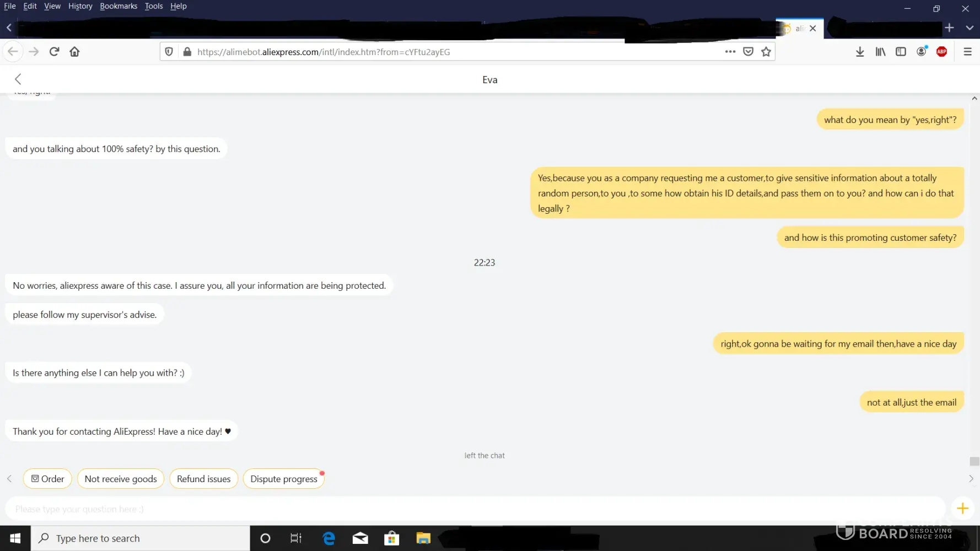This screenshot has height=551, width=980.
Task: Click the taskbar search box
Action: [x=141, y=538]
